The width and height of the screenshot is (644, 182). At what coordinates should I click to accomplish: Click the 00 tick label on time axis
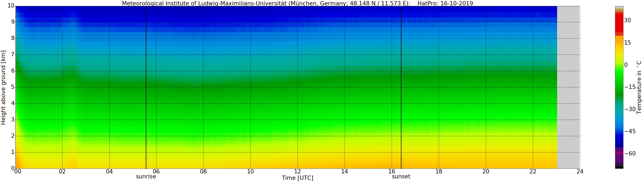tap(18, 172)
